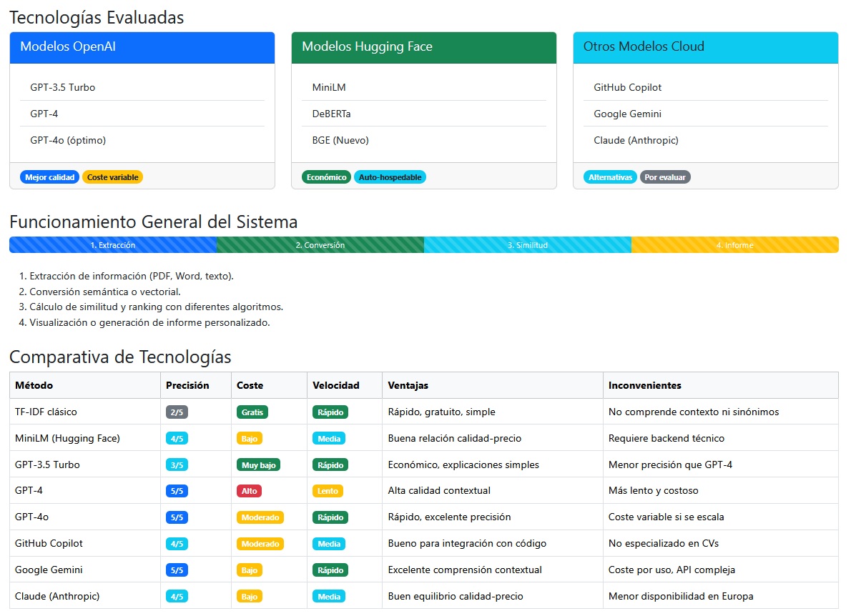Click 'Rápido' badge in the TF-IDF clásico row
The width and height of the screenshot is (866, 616).
330,412
